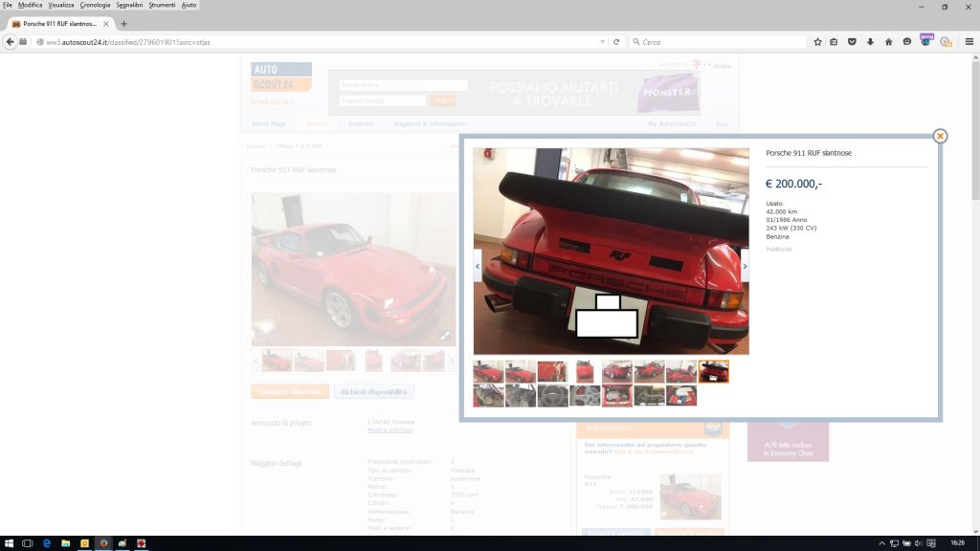Open the URL history dropdown arrow

[603, 42]
